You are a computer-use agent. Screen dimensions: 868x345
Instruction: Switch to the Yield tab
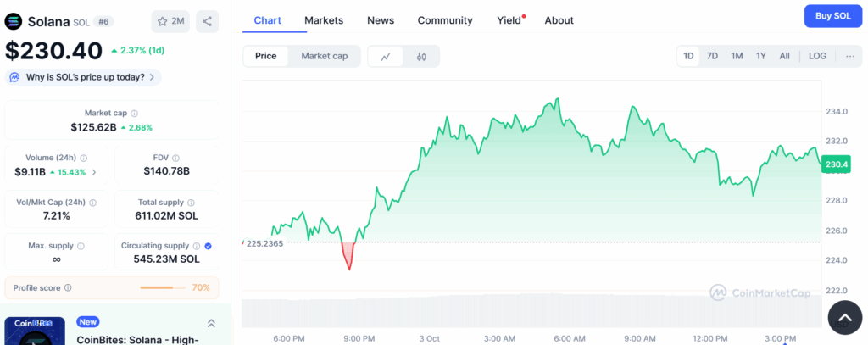click(x=509, y=20)
